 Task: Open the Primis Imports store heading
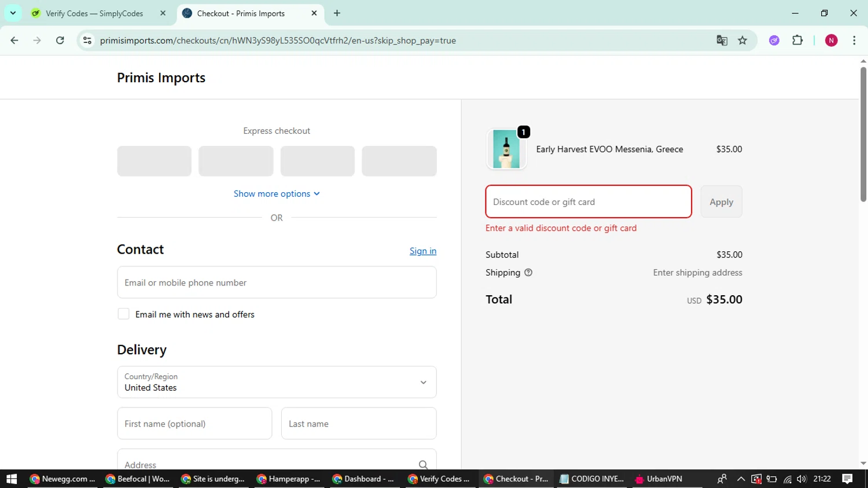pyautogui.click(x=161, y=78)
